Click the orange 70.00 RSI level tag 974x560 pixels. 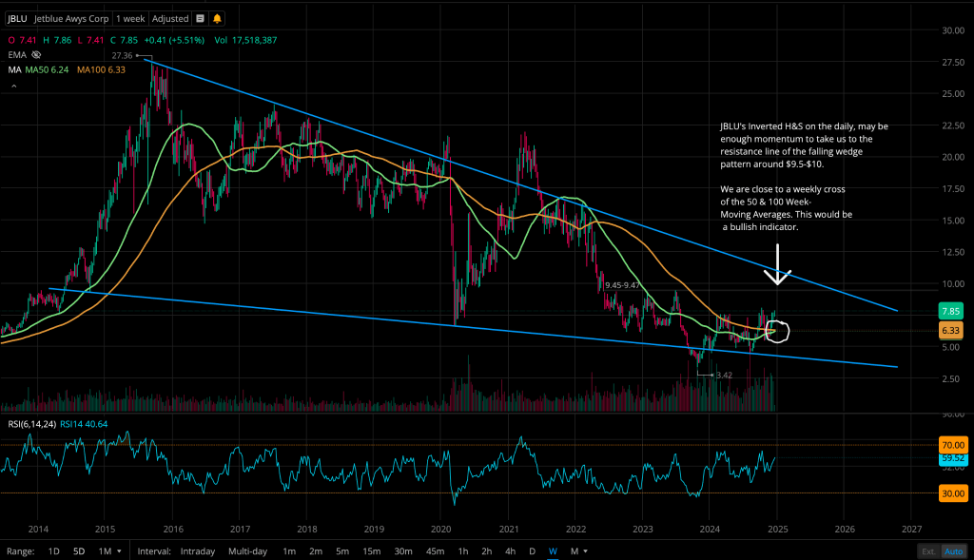tap(953, 445)
